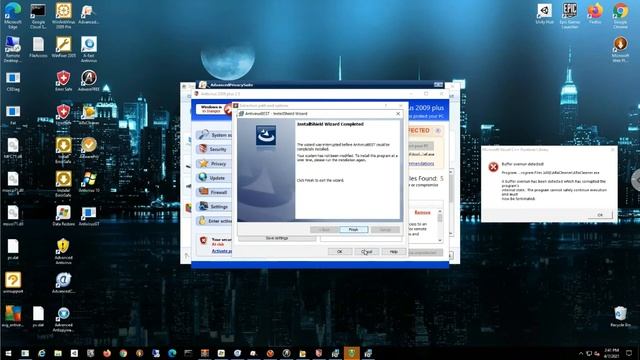Open Security section in Antivirus sidebar
This screenshot has height=360, width=640.
(x=215, y=149)
